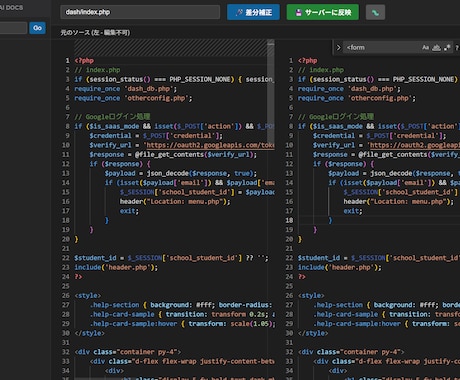This screenshot has height=380, width=460.
Task: Click the green squiggle icon button
Action: pos(375,13)
